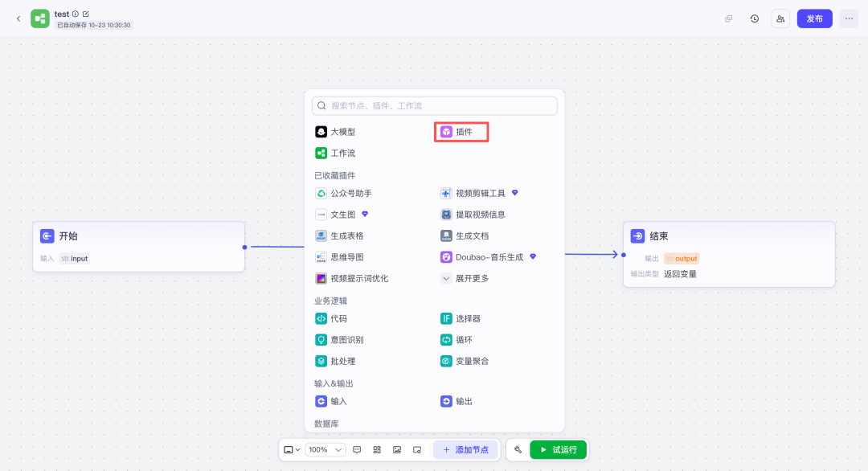The width and height of the screenshot is (868, 471).
Task: Open the collaborators icon button
Action: tap(780, 18)
